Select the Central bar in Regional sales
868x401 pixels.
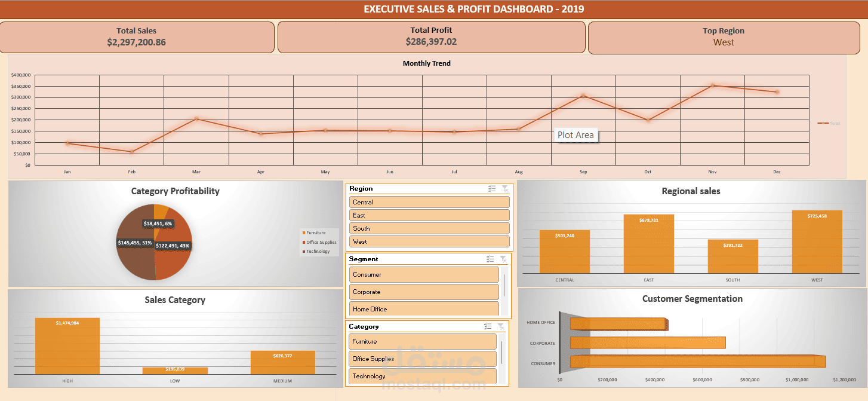pos(565,252)
